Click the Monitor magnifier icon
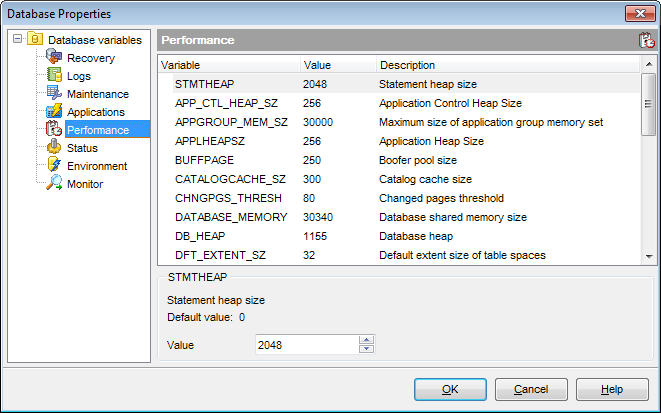Screen dimensions: 661x413 [55, 184]
